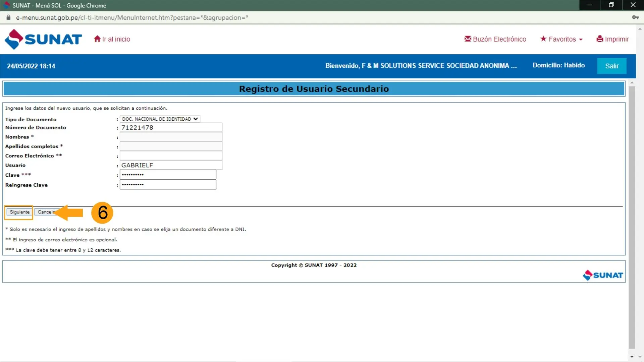
Task: Click the URL address bar text
Action: point(132,17)
